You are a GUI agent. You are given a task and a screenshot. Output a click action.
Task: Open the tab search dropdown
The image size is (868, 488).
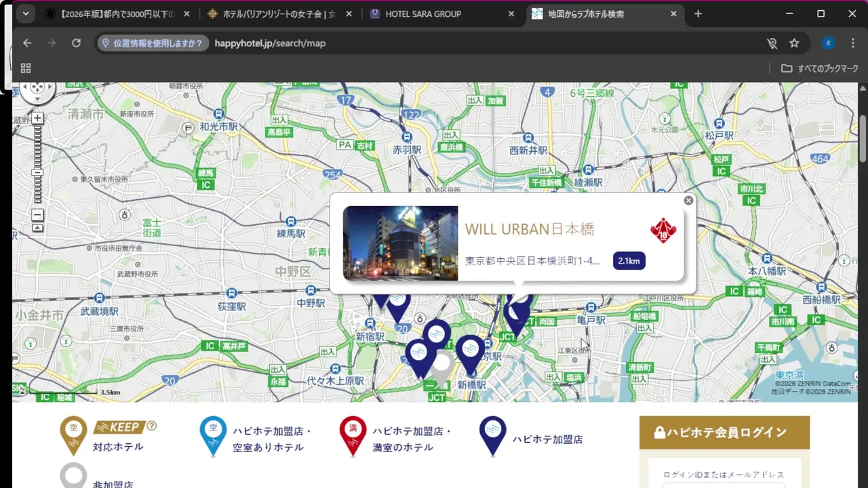click(x=25, y=14)
